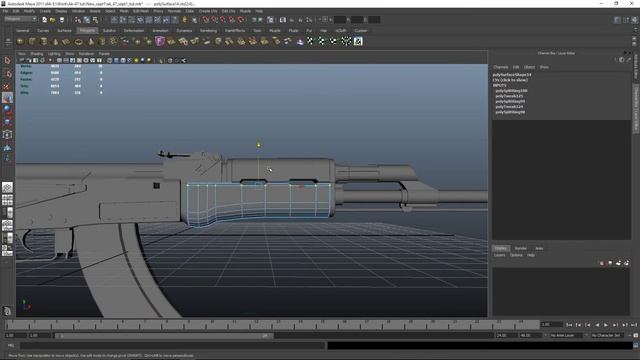The width and height of the screenshot is (640, 360).
Task: Create a polygon cone from the shelf
Action: coord(55,41)
